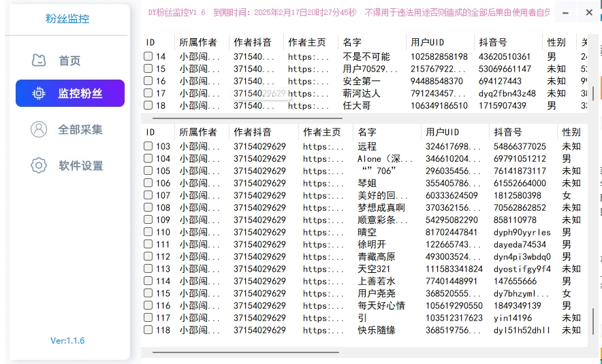602x364 pixels.
Task: Open the 软件设置 menu item
Action: tap(69, 166)
